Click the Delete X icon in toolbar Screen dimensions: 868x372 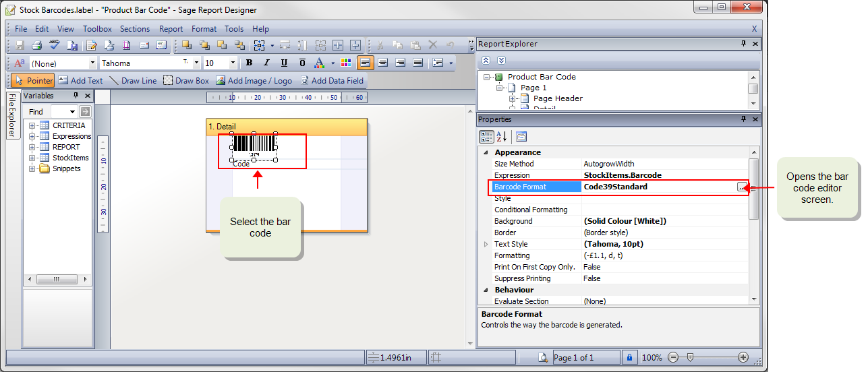pos(432,46)
